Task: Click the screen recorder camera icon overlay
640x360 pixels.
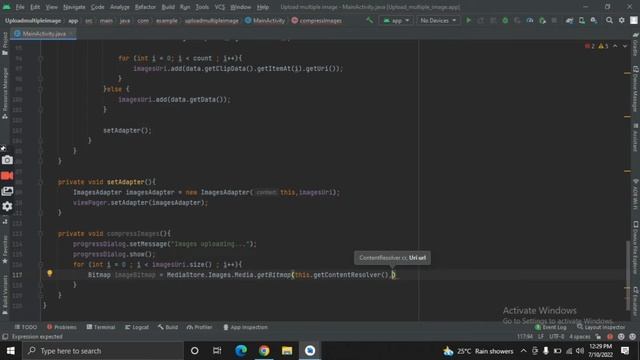Action: point(7,160)
